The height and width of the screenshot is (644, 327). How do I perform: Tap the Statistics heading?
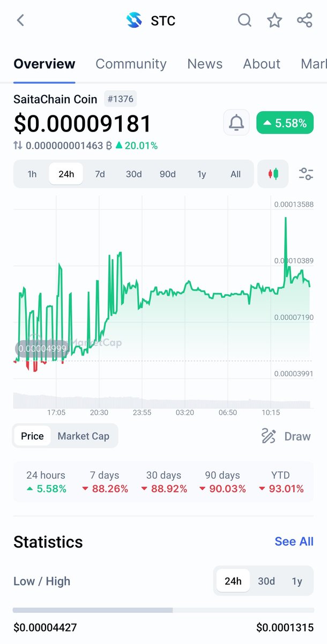pos(48,541)
